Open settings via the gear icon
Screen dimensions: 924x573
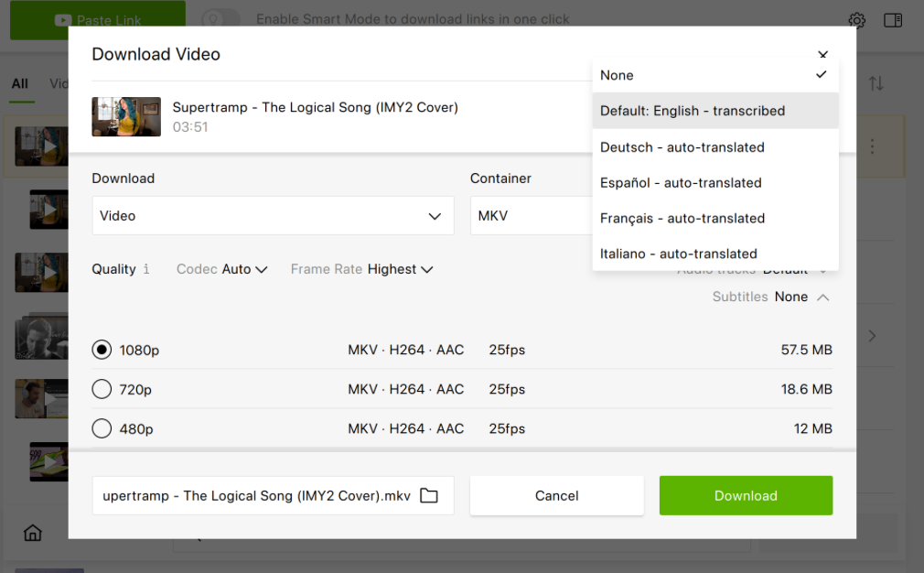pos(857,21)
